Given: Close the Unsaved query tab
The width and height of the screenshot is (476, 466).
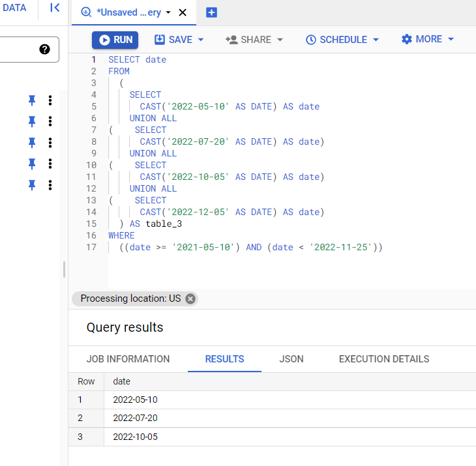Looking at the screenshot, I should [183, 12].
